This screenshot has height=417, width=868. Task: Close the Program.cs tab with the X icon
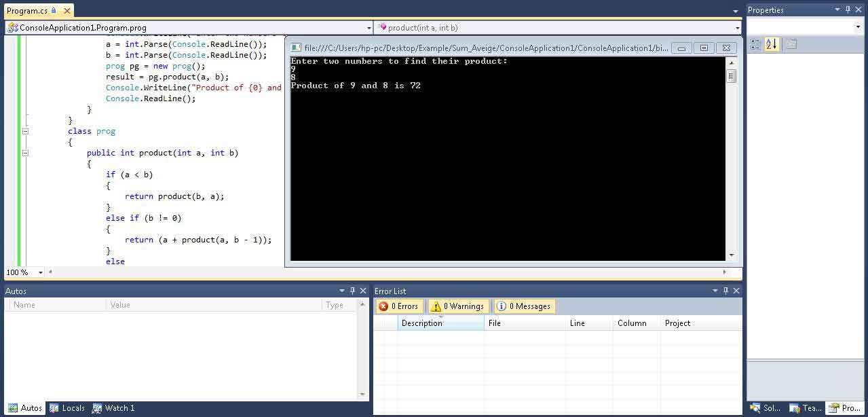[x=66, y=11]
